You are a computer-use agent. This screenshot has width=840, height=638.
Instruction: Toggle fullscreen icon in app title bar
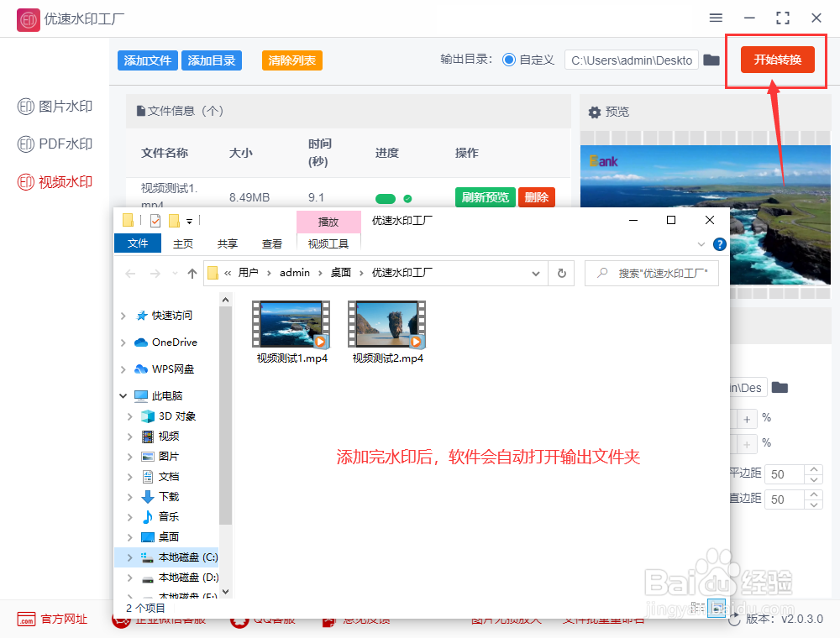point(783,18)
